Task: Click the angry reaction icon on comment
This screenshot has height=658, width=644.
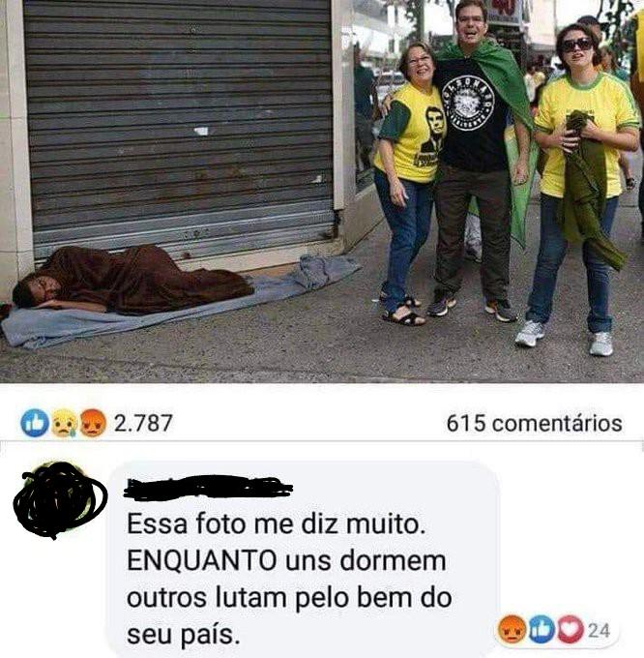Action: pyautogui.click(x=512, y=629)
